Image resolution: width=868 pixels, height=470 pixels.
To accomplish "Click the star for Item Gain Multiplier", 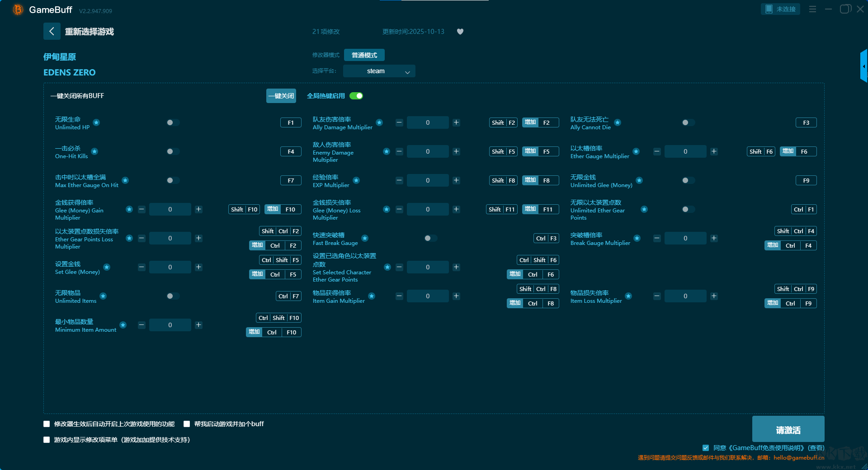I will pyautogui.click(x=372, y=296).
